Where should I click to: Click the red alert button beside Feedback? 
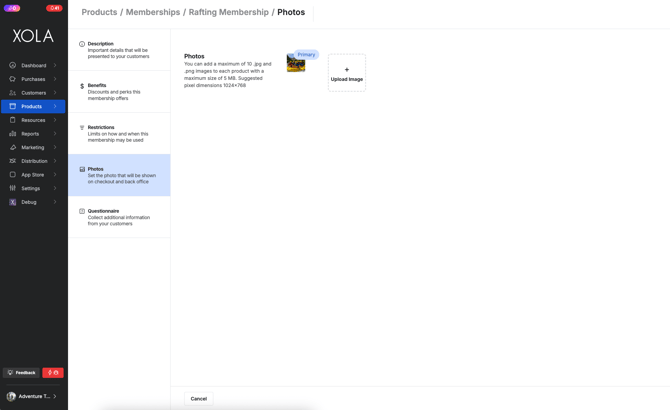[53, 373]
